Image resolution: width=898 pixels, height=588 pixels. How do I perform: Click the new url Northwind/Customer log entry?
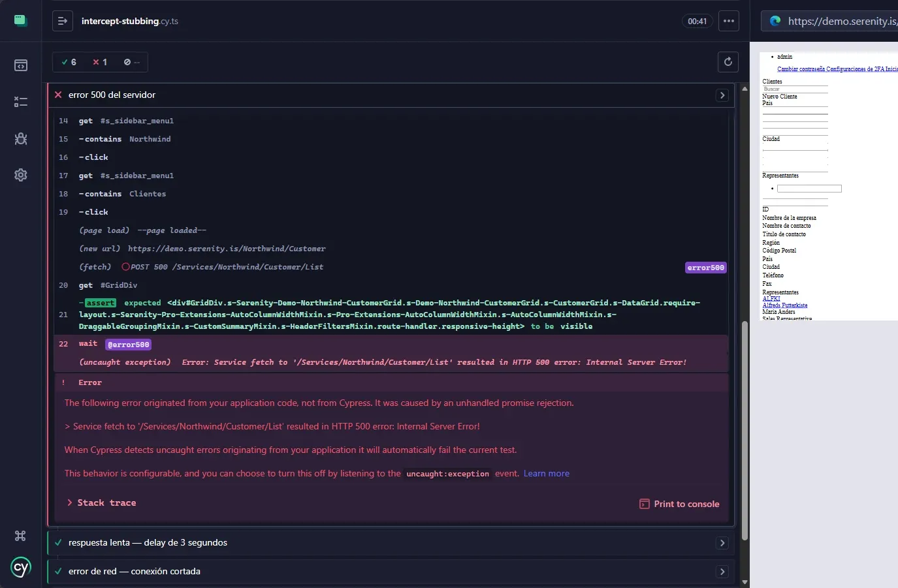click(391, 249)
